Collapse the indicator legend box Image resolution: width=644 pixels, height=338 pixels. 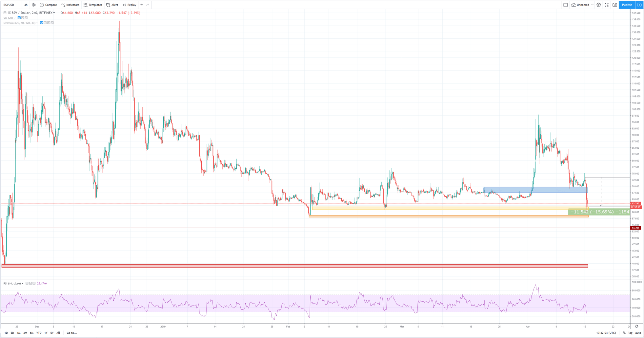(5, 13)
